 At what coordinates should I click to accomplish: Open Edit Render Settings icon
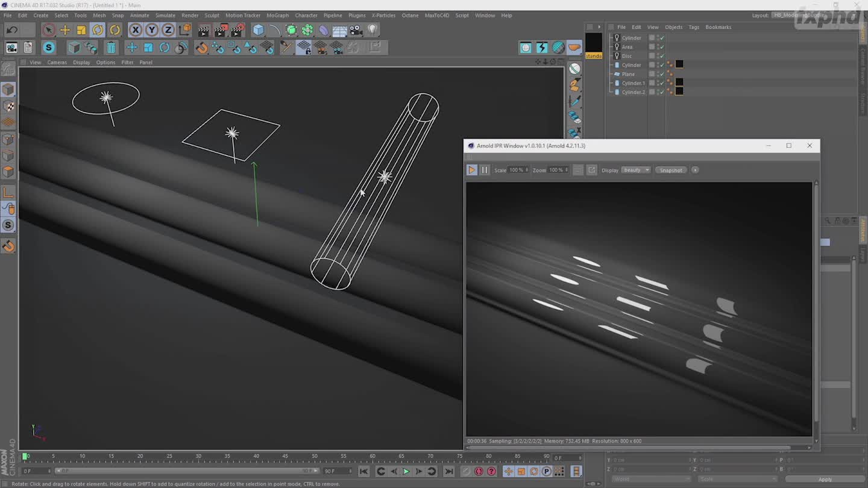point(237,30)
